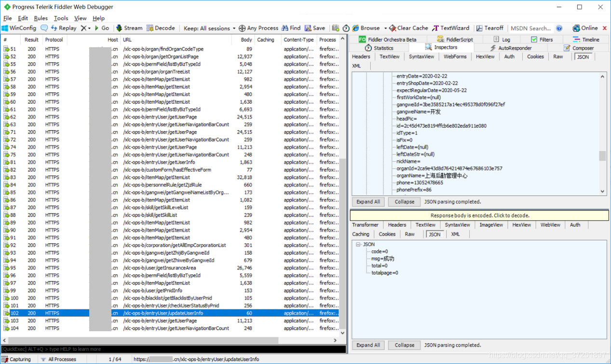
Task: Toggle Stream mode in toolbar
Action: pos(129,28)
